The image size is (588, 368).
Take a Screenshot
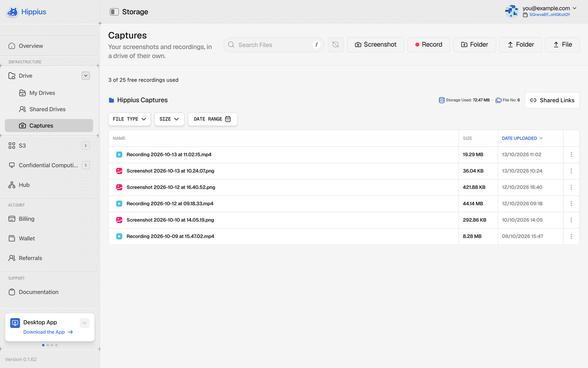point(375,45)
